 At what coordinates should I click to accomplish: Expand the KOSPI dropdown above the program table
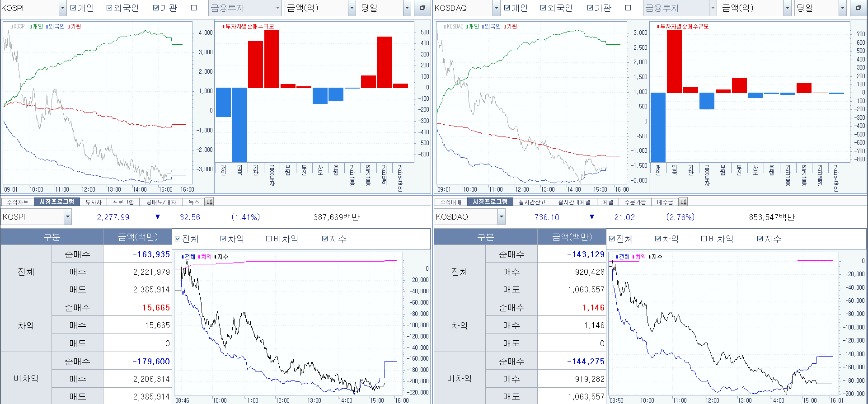tap(68, 217)
